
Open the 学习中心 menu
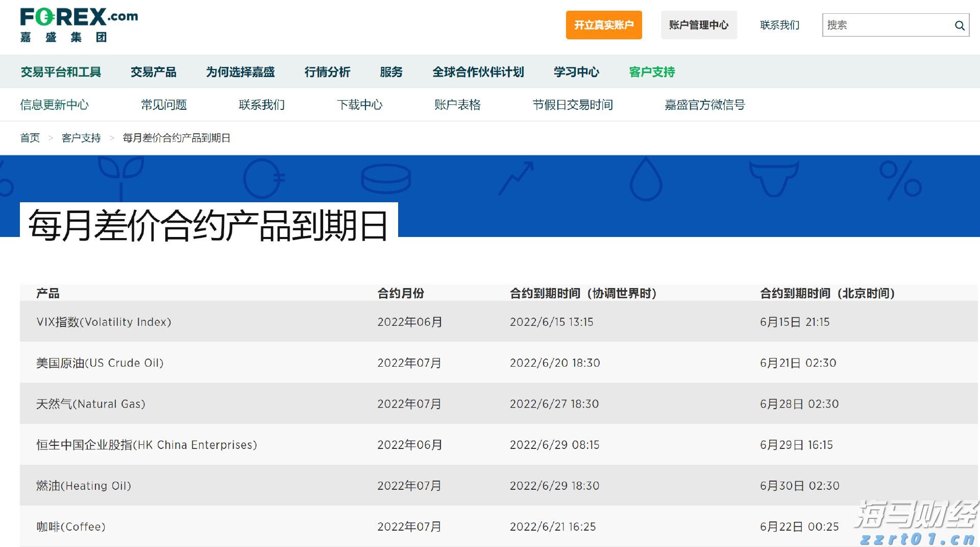pyautogui.click(x=576, y=72)
